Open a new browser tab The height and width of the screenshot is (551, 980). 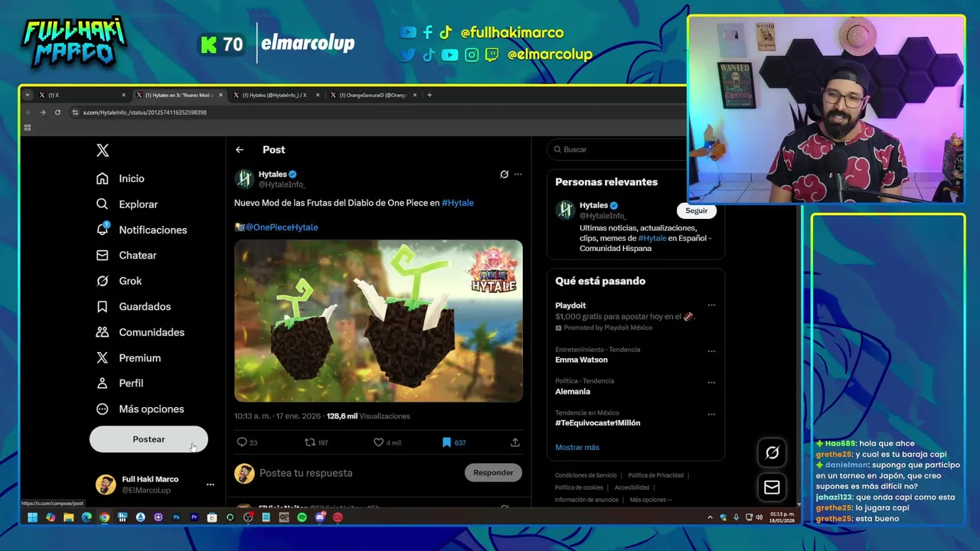click(430, 95)
